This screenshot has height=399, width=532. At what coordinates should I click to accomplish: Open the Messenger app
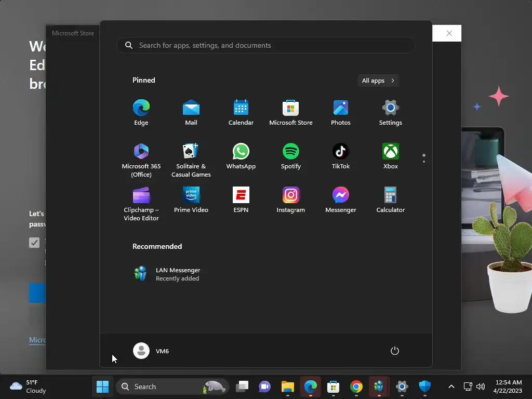(341, 200)
